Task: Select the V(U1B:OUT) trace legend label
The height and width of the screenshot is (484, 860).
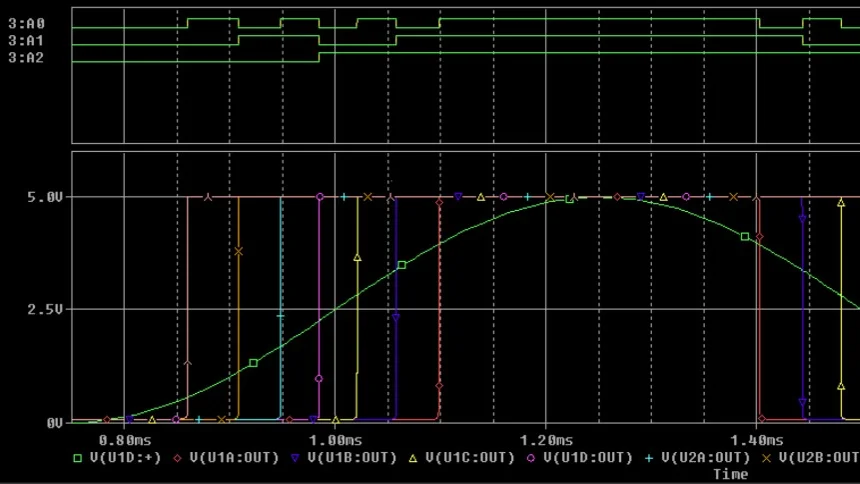Action: point(352,458)
